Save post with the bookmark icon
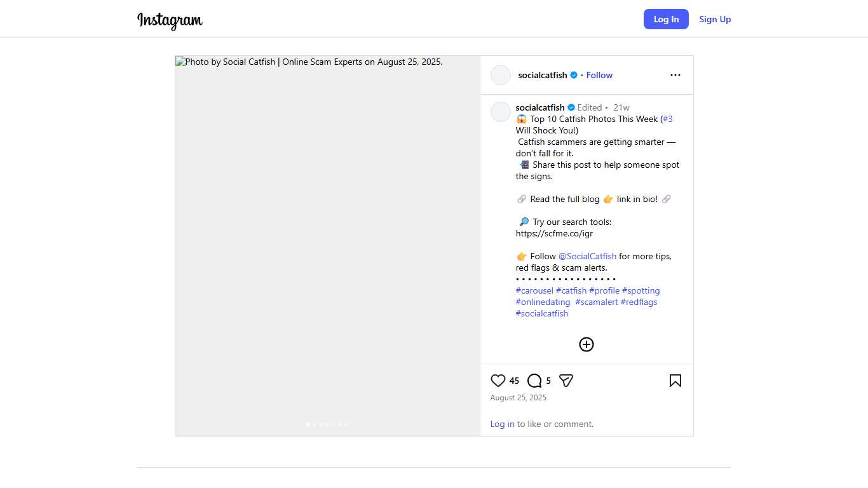Viewport: 868px width, 488px height. pyautogui.click(x=675, y=381)
